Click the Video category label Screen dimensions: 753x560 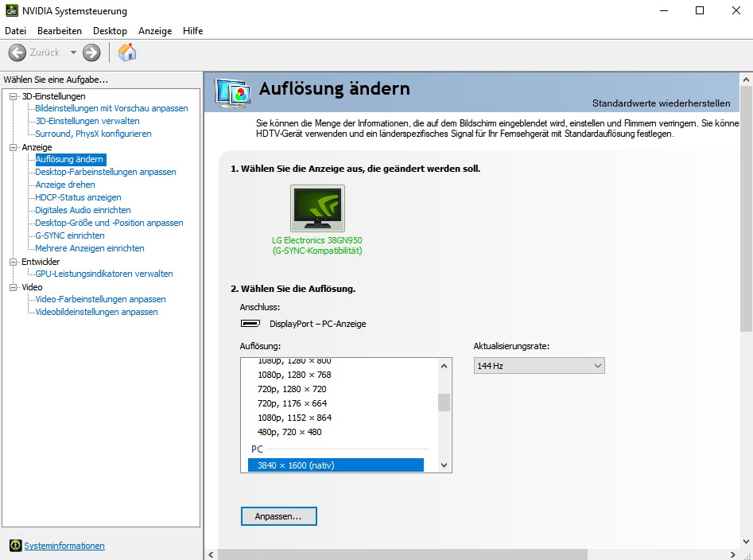pyautogui.click(x=32, y=287)
